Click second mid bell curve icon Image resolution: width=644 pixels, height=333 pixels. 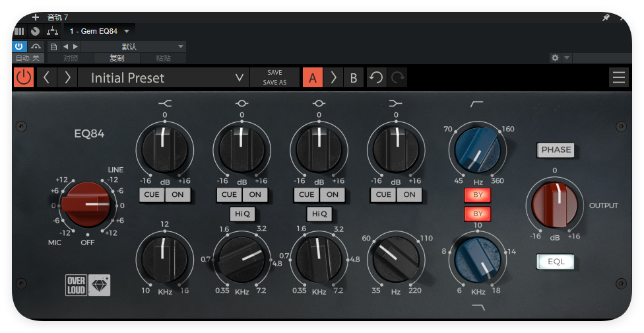[319, 104]
